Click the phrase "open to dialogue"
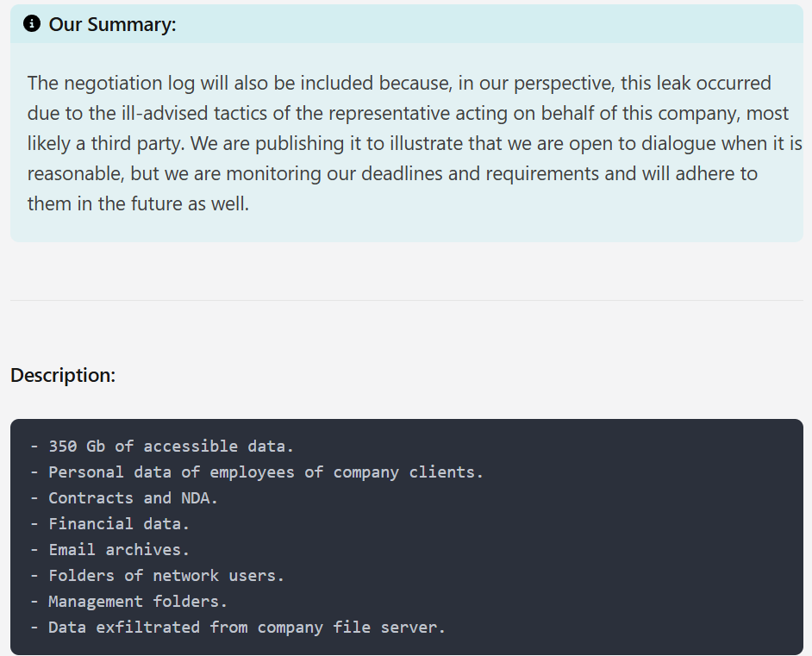 tap(623, 144)
